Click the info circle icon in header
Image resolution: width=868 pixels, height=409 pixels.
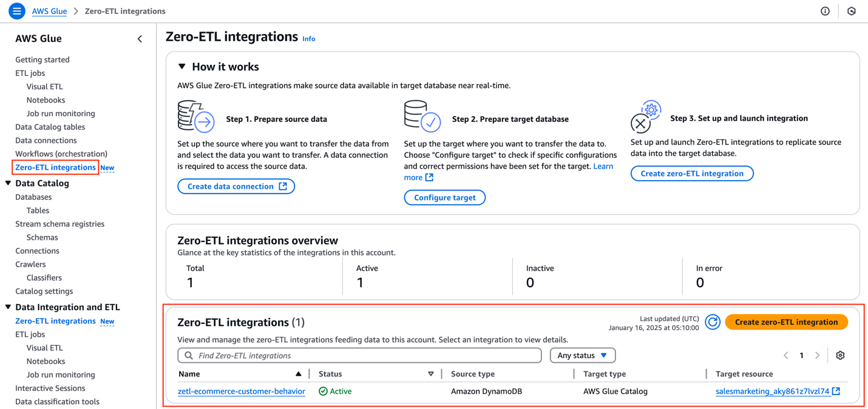tap(825, 11)
